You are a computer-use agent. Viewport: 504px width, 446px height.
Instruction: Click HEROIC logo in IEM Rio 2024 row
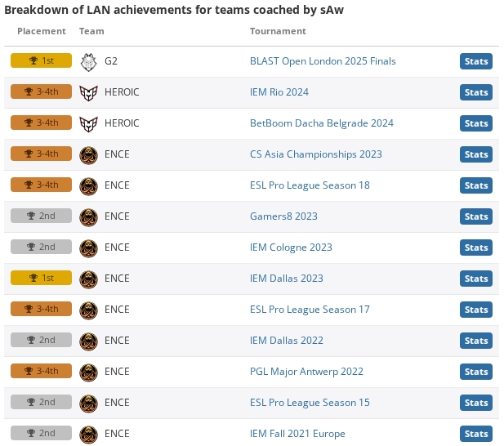[88, 93]
